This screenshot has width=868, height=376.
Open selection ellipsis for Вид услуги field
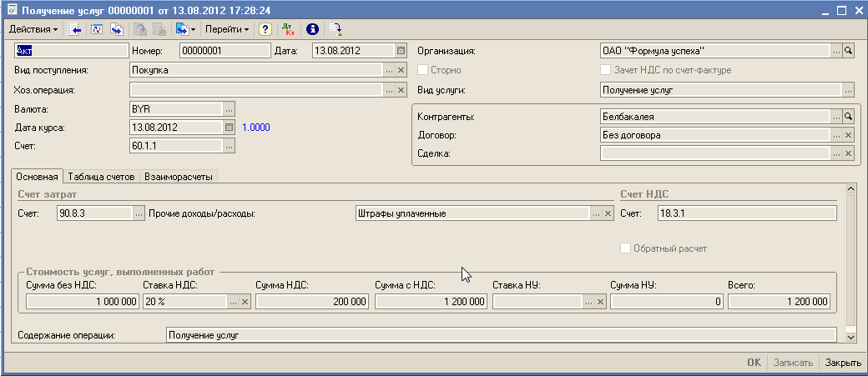pos(847,89)
